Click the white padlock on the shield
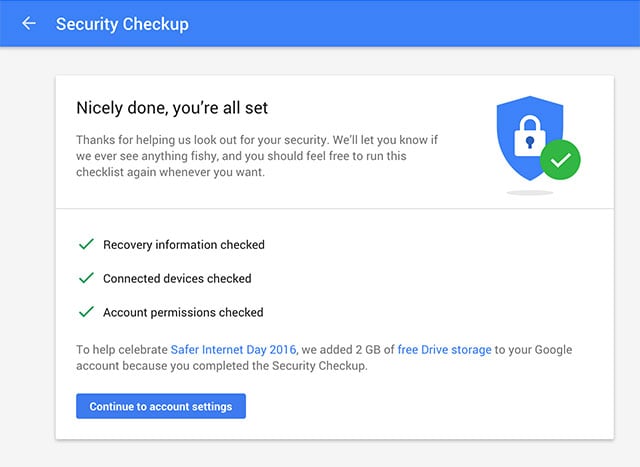 (x=530, y=136)
